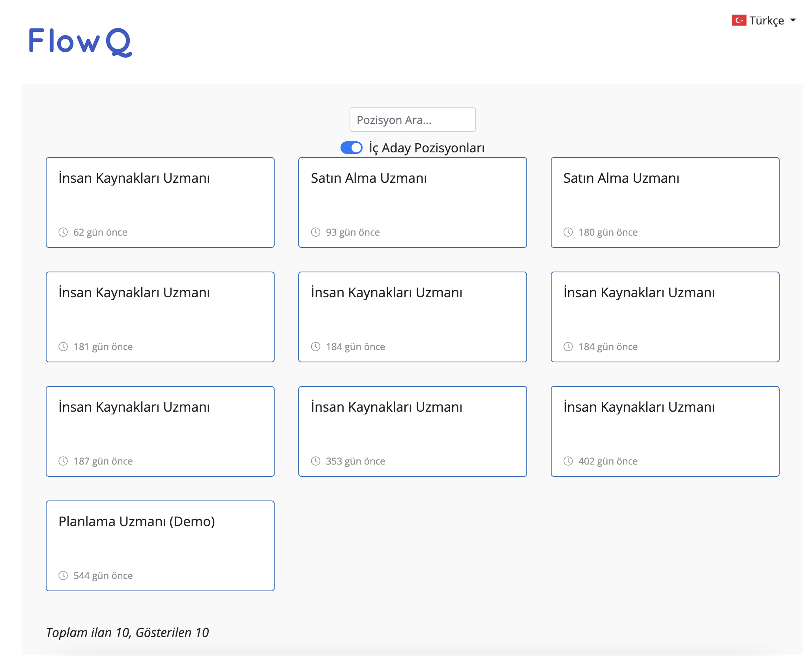Click clock icon beside 93 gün önce
Image resolution: width=812 pixels, height=656 pixels.
tap(316, 232)
